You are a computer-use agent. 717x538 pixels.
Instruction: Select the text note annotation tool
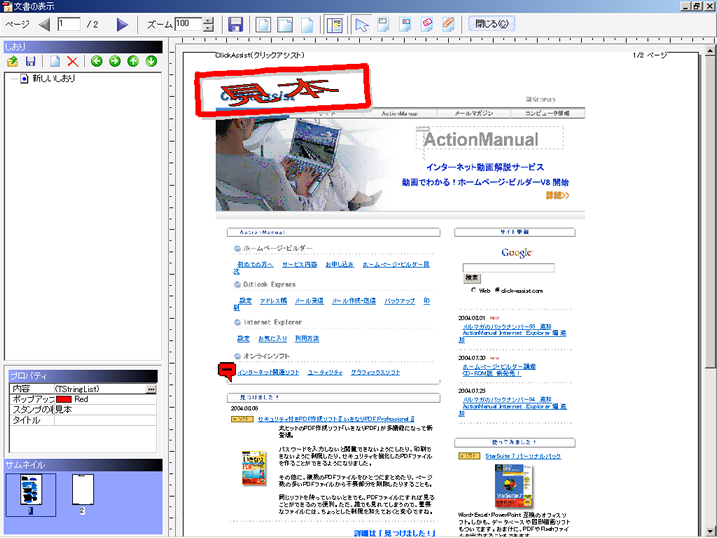[383, 24]
